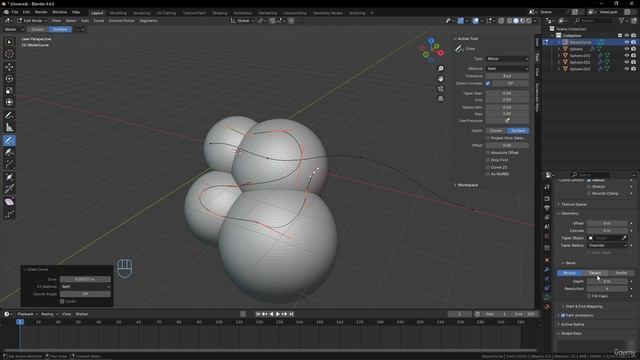The height and width of the screenshot is (360, 640).
Task: Enable Curve 2D checkbox
Action: [x=488, y=167]
